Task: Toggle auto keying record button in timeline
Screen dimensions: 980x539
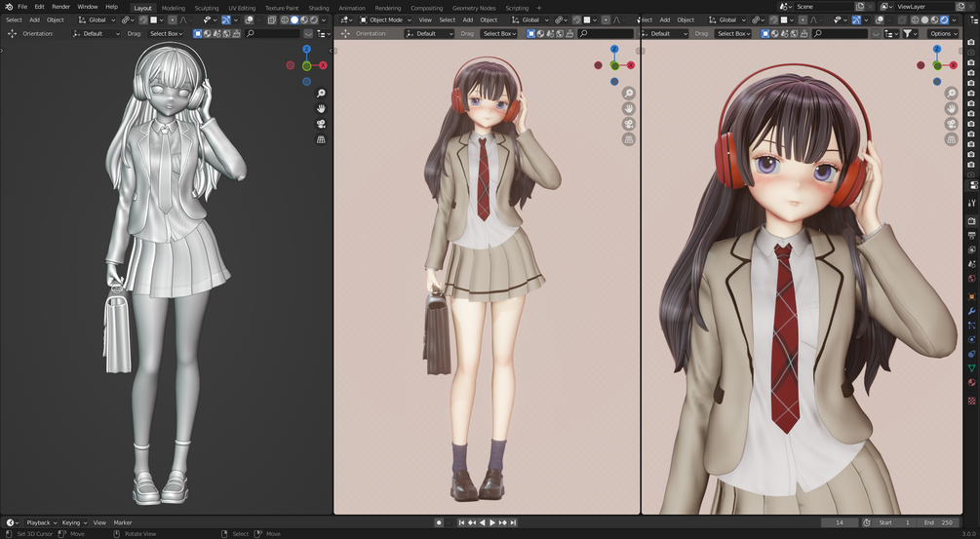Action: (x=439, y=522)
